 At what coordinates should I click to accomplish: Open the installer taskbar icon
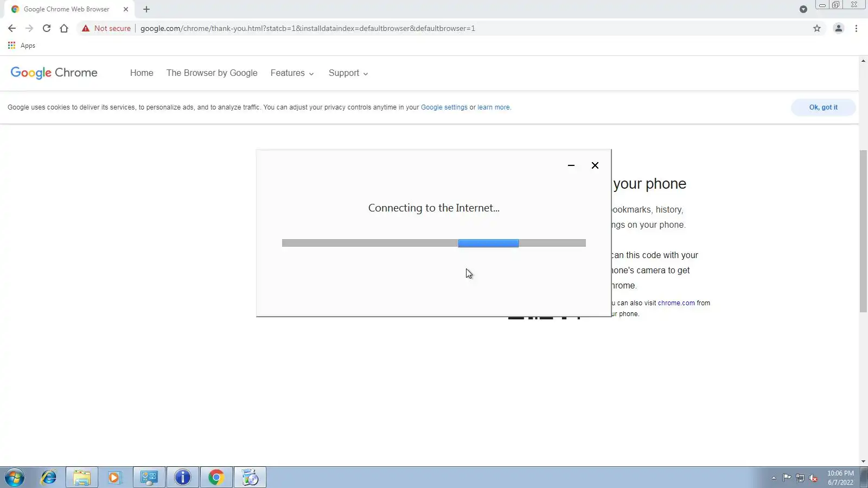click(250, 477)
